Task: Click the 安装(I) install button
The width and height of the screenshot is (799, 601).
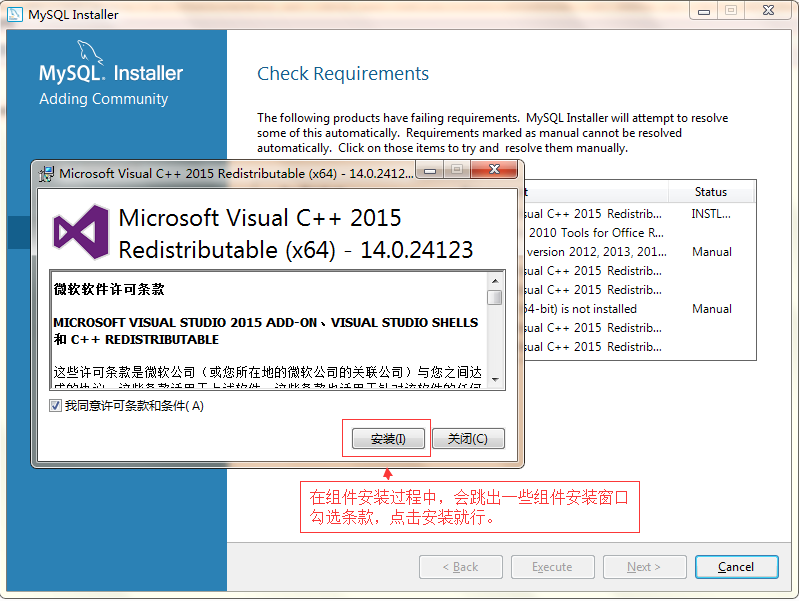Action: click(x=388, y=438)
